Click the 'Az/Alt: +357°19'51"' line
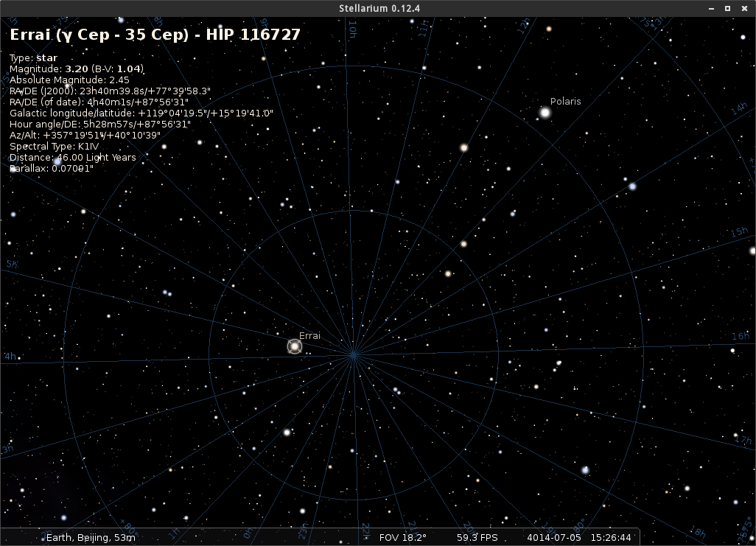This screenshot has height=546, width=756. (85, 136)
